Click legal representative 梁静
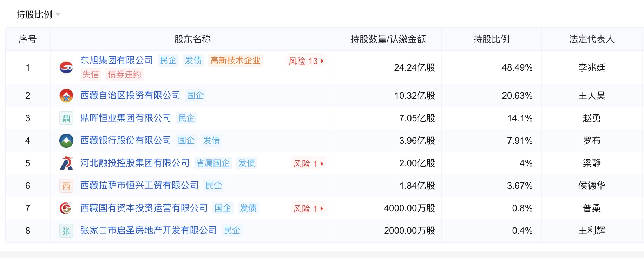 point(592,163)
